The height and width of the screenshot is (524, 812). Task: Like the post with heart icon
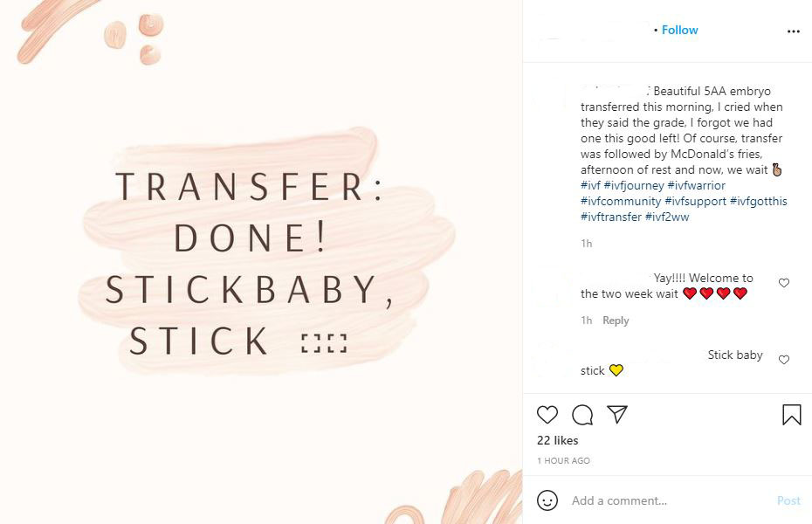click(x=547, y=415)
